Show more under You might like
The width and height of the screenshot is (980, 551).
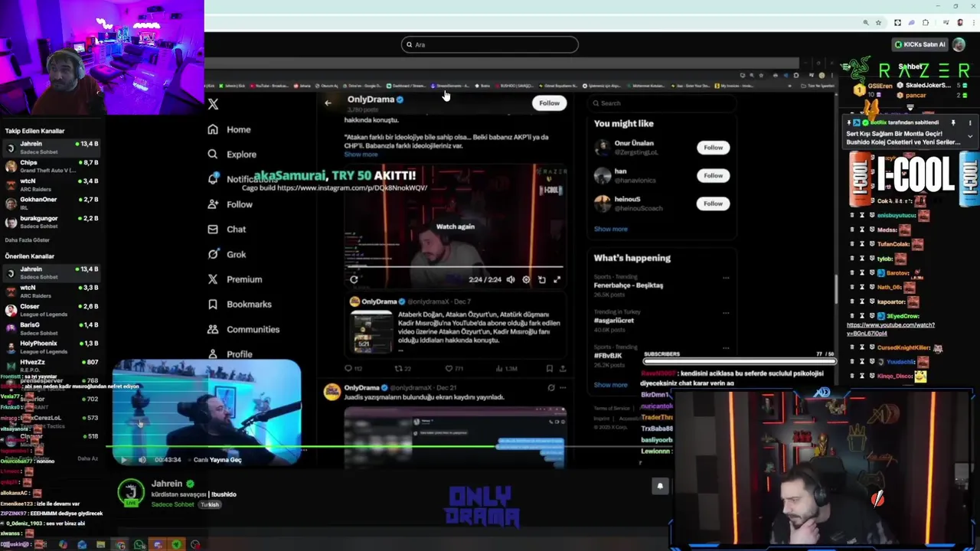pos(610,229)
